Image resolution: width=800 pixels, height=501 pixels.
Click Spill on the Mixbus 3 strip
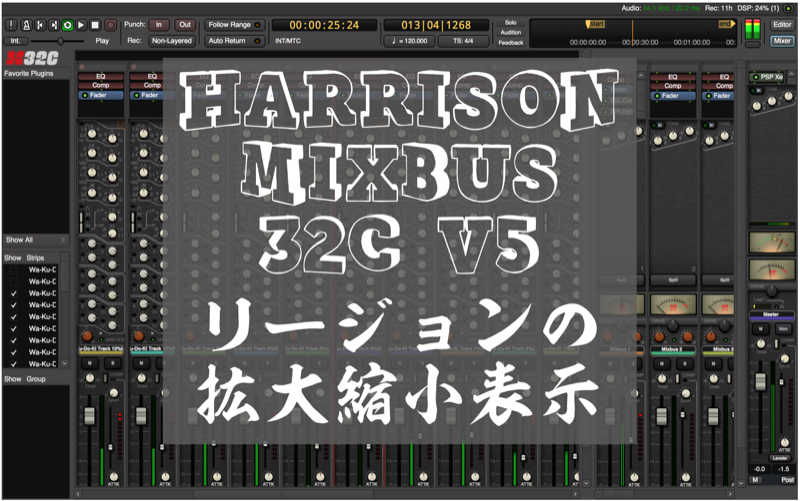pyautogui.click(x=718, y=280)
